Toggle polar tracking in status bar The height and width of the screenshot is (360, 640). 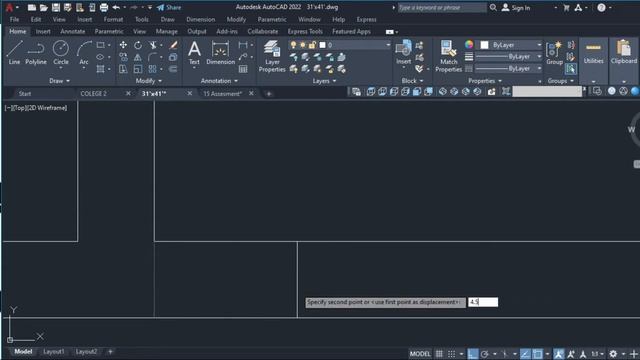[485, 354]
